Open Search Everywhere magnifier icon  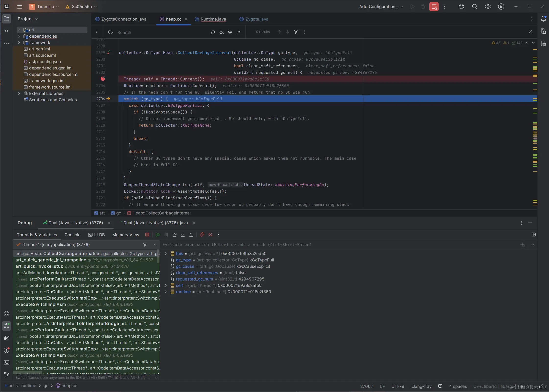(x=475, y=7)
